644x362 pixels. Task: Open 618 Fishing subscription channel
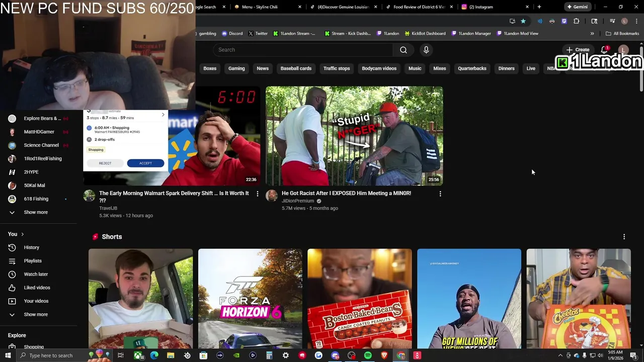tap(36, 199)
